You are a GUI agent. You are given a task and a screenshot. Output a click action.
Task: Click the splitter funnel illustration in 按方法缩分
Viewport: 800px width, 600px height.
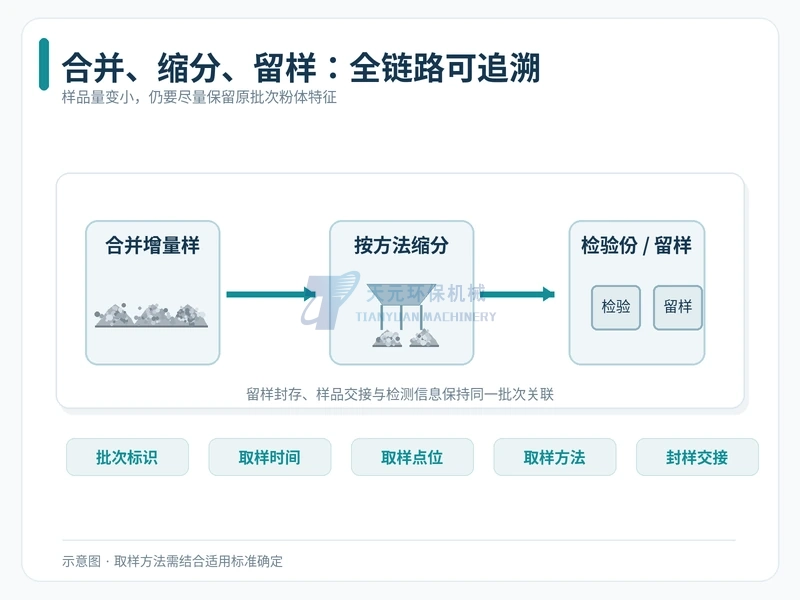[404, 315]
